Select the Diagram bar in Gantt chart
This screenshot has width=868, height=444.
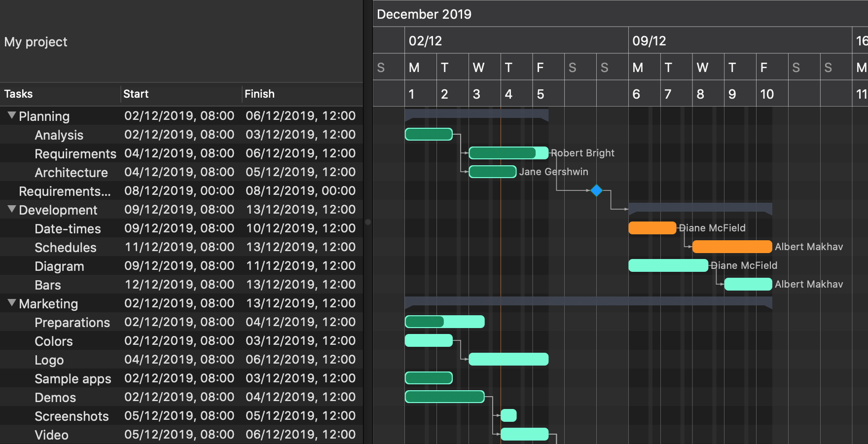point(668,265)
